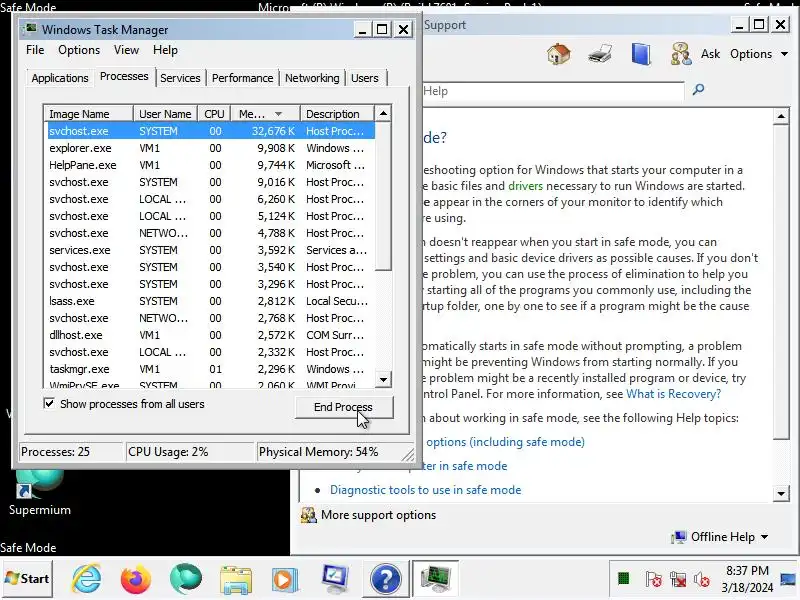Viewport: 800px width, 600px height.
Task: Click the Task Manager title bar icon
Action: pyautogui.click(x=30, y=29)
